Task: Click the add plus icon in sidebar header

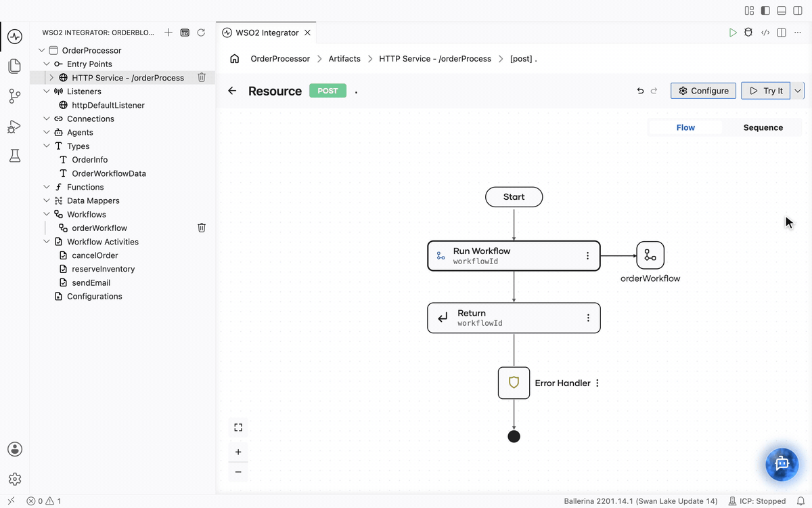Action: click(x=168, y=33)
